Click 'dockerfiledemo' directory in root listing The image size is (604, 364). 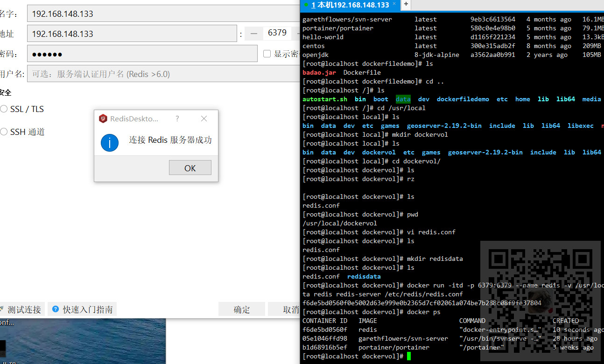tap(463, 99)
